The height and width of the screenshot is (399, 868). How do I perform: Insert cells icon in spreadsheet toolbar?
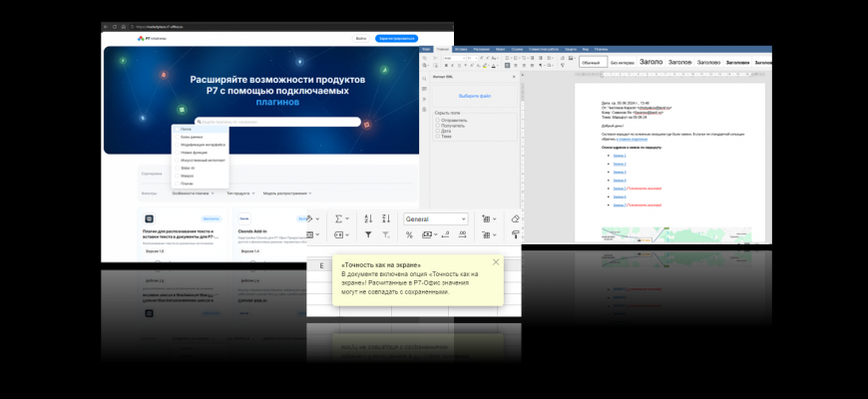click(487, 219)
